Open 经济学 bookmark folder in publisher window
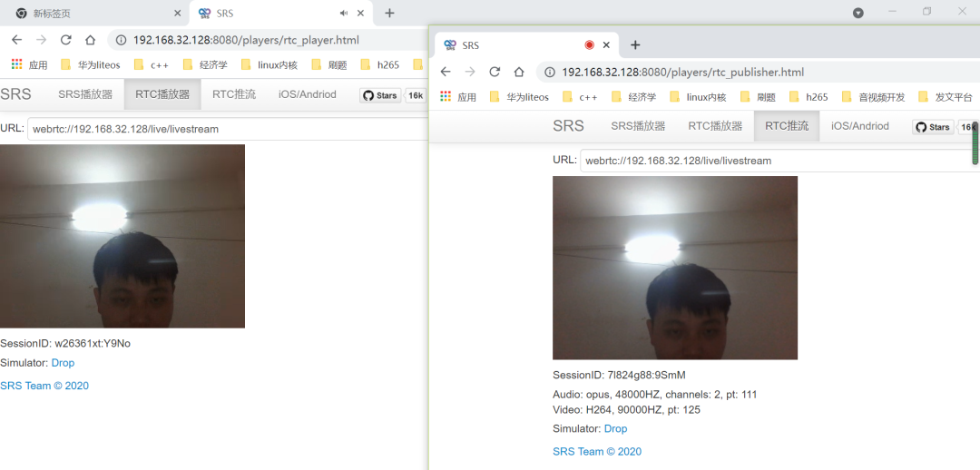Image resolution: width=980 pixels, height=470 pixels. coord(634,97)
